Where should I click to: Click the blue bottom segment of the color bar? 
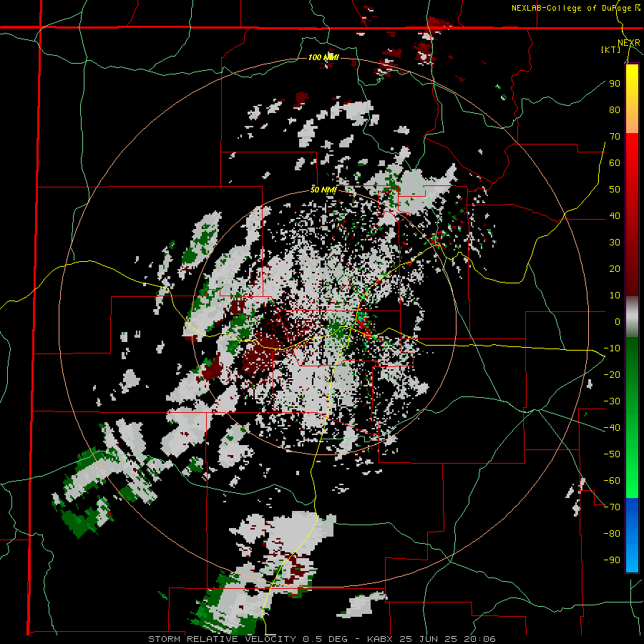[632, 535]
